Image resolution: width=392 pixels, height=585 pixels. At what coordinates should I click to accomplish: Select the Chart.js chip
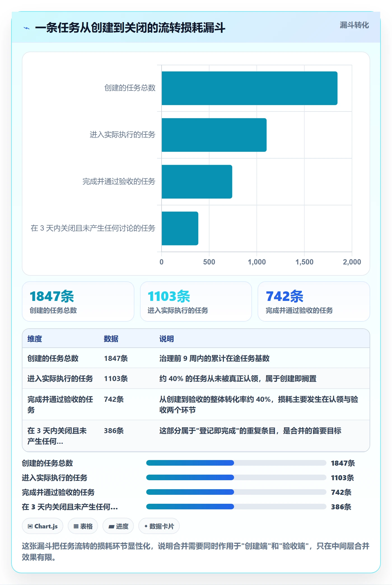click(43, 526)
